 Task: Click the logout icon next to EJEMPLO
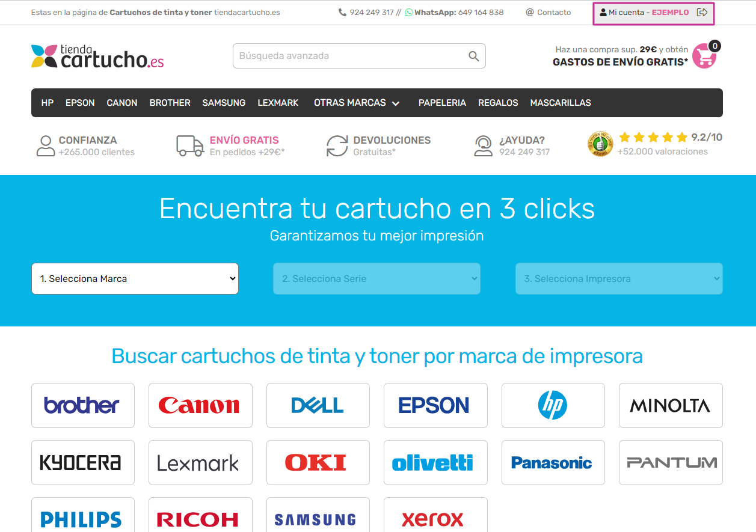tap(702, 13)
